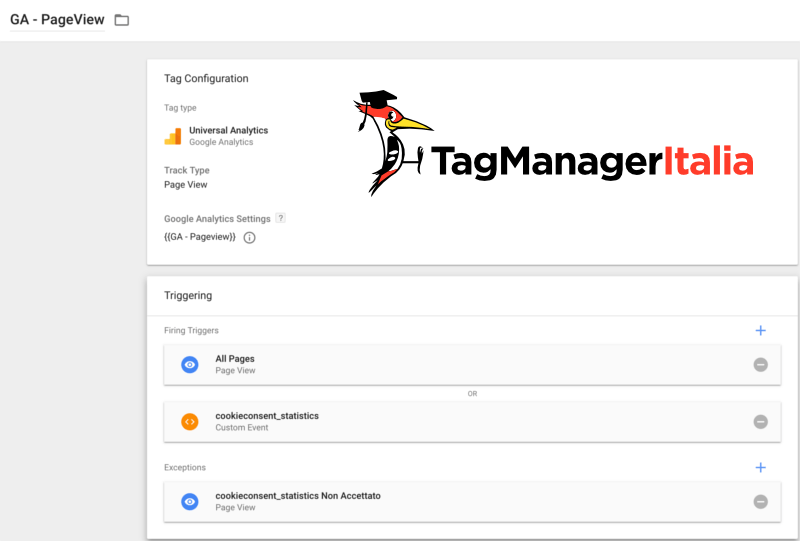Click the Triggering section heading
This screenshot has width=800, height=560.
(x=188, y=295)
